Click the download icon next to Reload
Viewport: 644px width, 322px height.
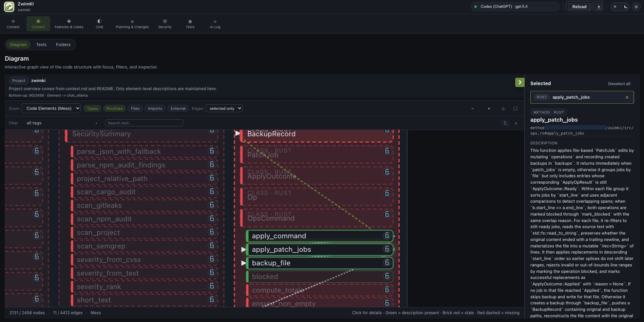tap(599, 7)
